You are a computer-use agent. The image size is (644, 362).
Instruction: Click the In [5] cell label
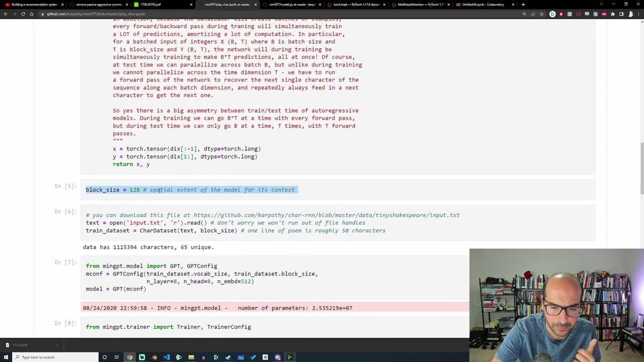(x=65, y=186)
